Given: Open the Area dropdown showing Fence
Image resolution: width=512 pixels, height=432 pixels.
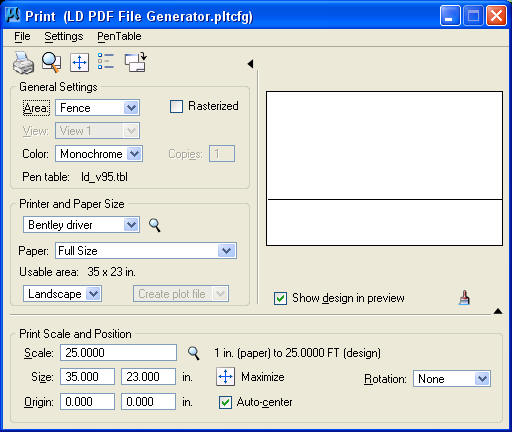Looking at the screenshot, I should click(x=97, y=108).
